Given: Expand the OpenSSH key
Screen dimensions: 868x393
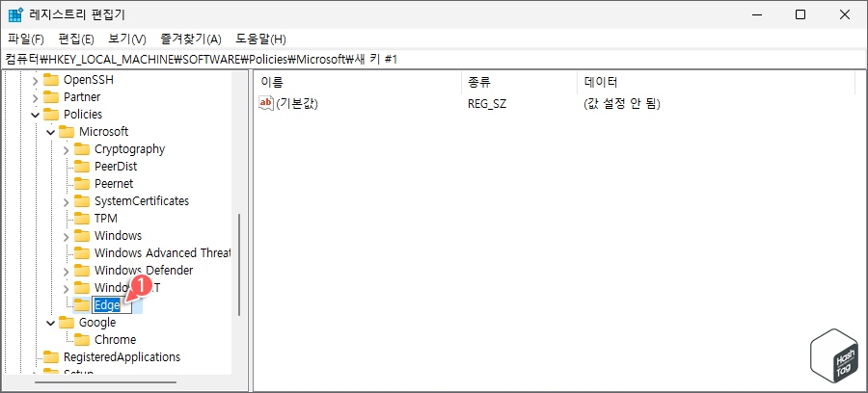Looking at the screenshot, I should [x=36, y=80].
